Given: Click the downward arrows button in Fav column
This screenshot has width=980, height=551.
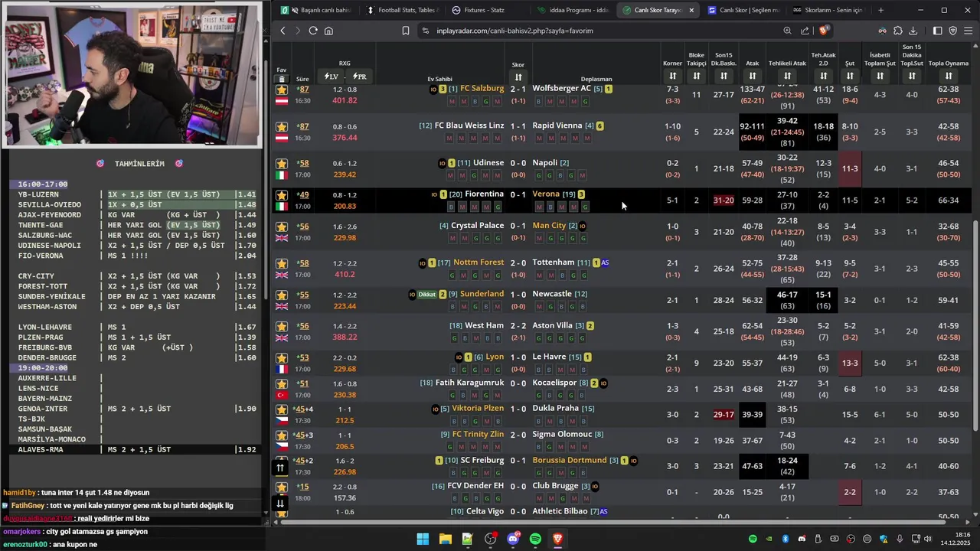Looking at the screenshot, I should (x=280, y=504).
